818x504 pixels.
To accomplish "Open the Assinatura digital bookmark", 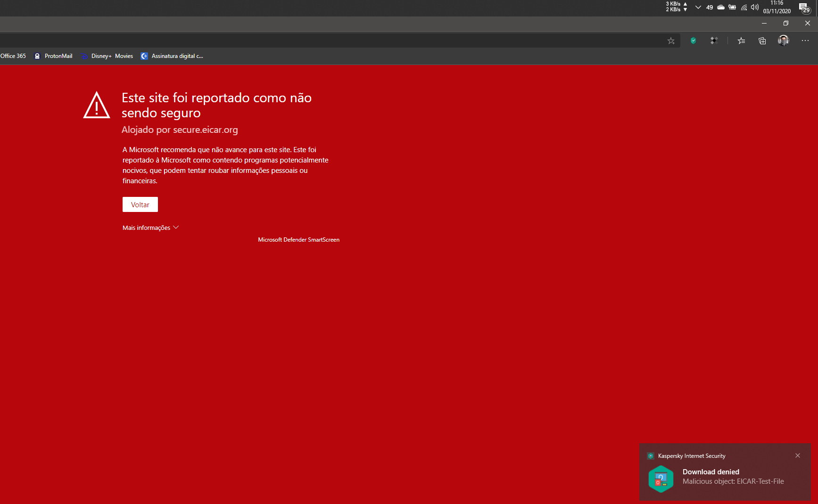I will click(x=172, y=56).
